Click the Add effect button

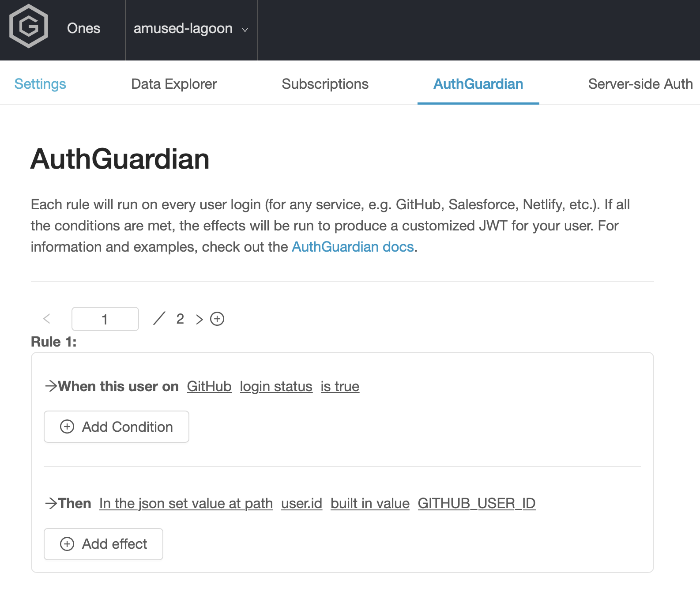click(x=103, y=544)
